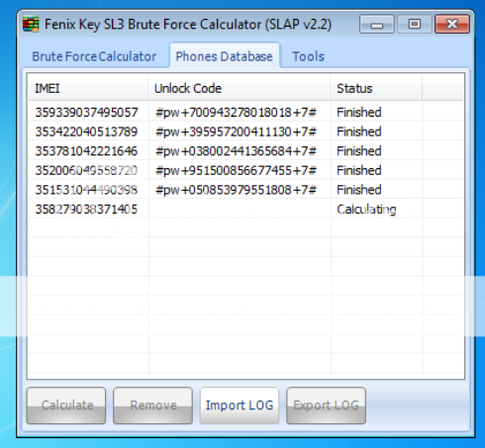Sort by the IMEI column header
The image size is (485, 448).
pos(88,88)
